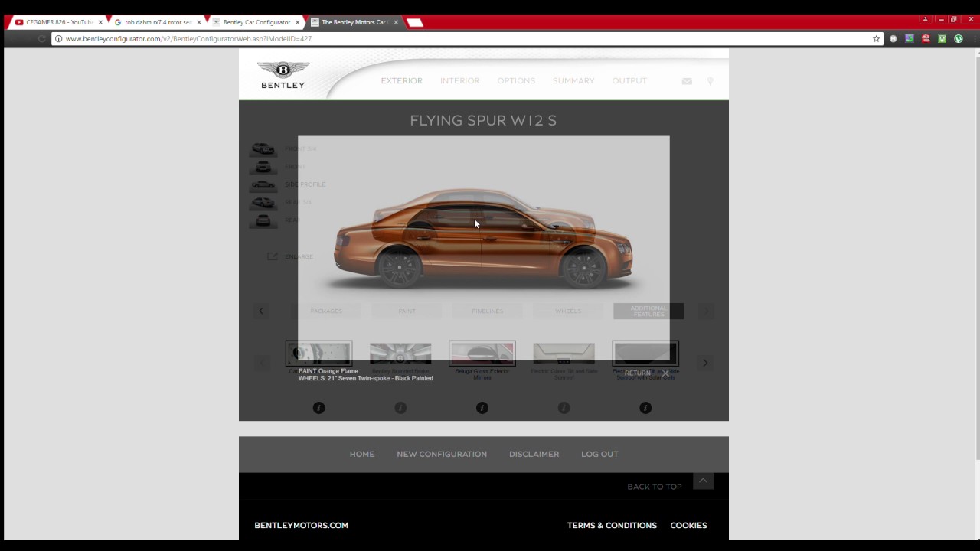Click the Bentley winged logo
980x551 pixels.
coord(283,75)
